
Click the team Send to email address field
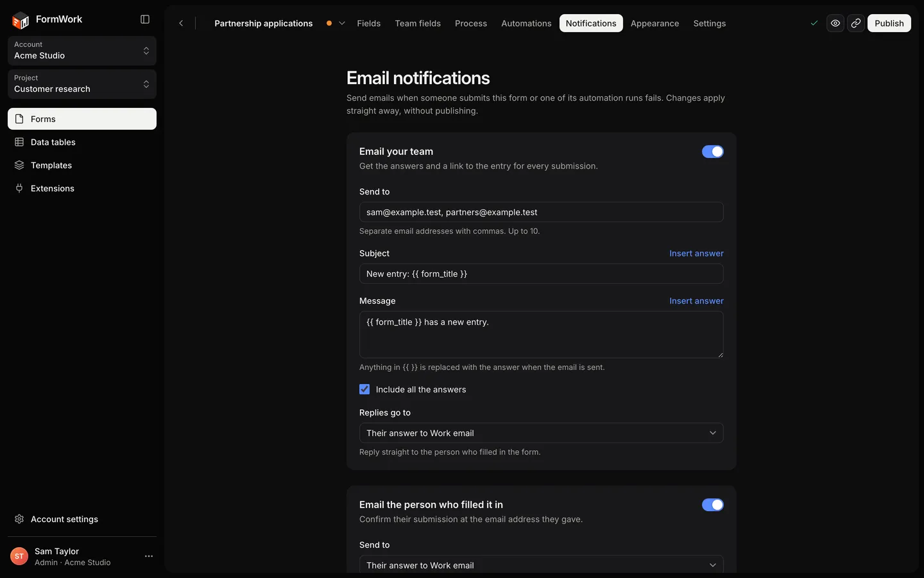click(542, 212)
